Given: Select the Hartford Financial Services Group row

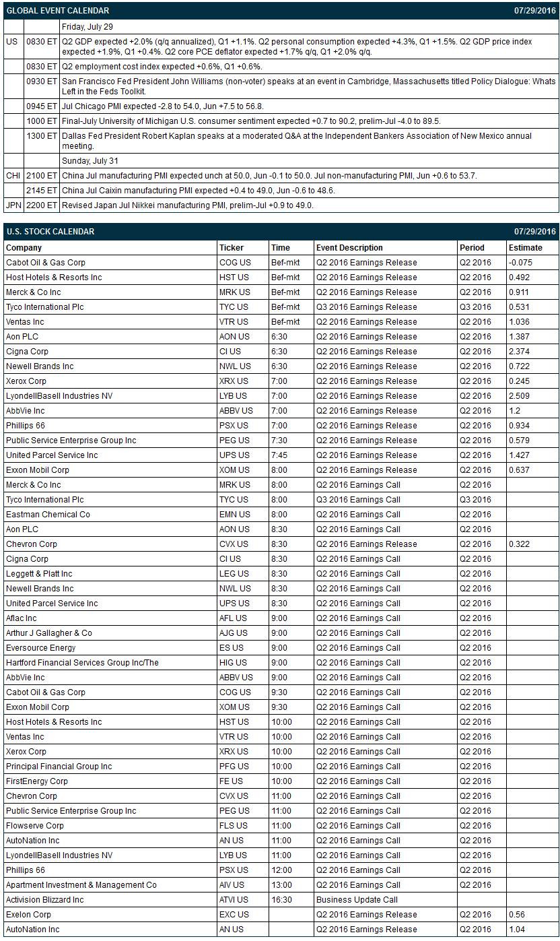Looking at the screenshot, I should 281,663.
